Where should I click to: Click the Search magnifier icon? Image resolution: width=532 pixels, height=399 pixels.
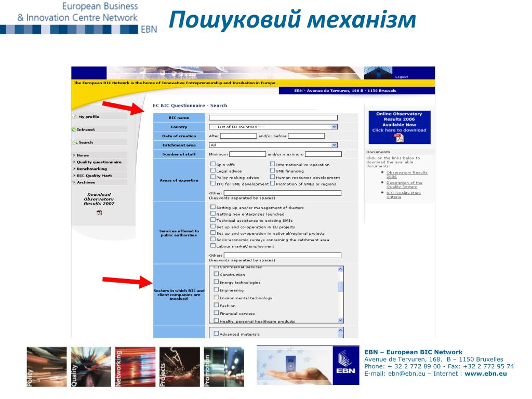pos(75,142)
